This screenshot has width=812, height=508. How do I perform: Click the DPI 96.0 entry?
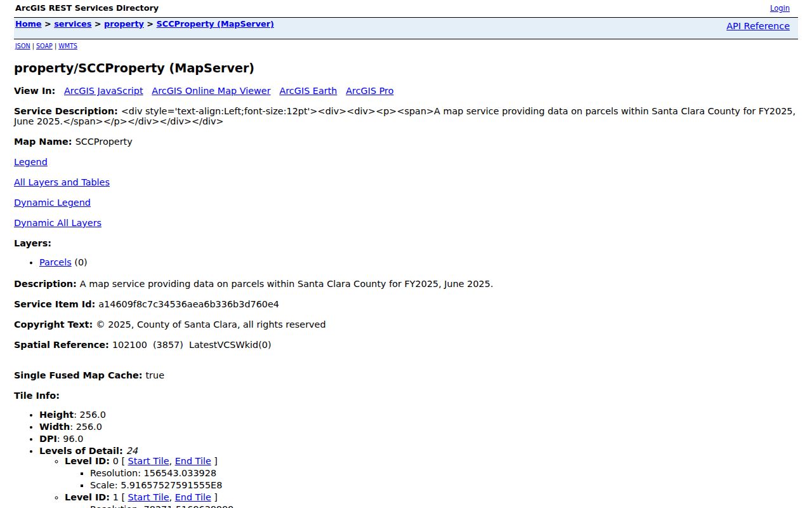pos(61,439)
